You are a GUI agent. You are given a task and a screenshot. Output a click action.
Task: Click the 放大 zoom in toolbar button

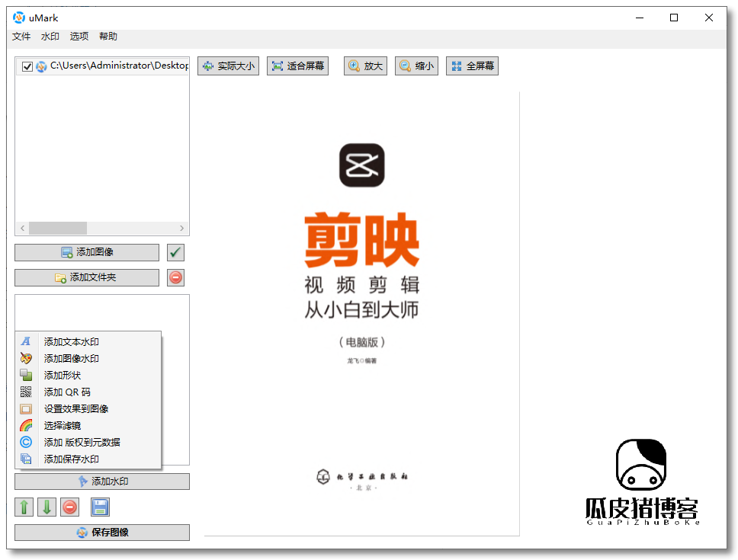pos(365,66)
